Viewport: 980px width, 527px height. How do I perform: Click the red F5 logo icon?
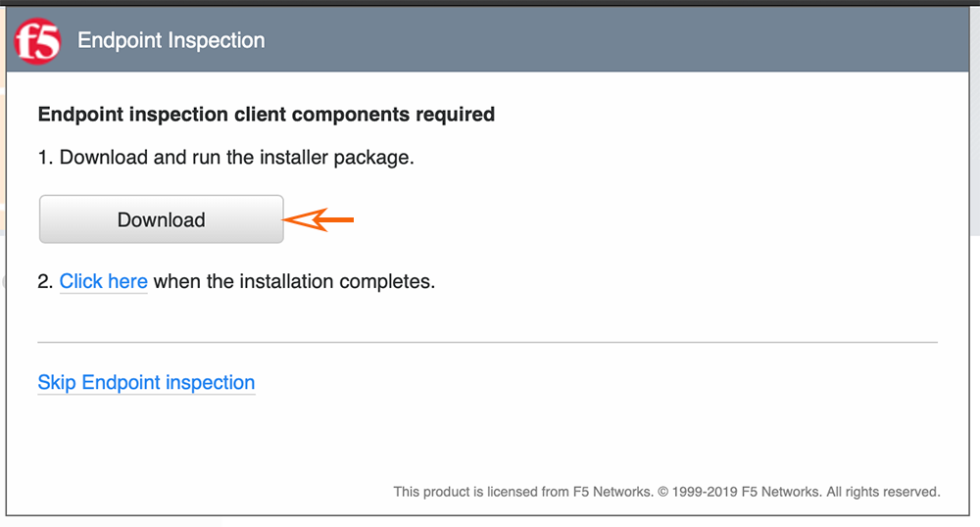(x=37, y=41)
